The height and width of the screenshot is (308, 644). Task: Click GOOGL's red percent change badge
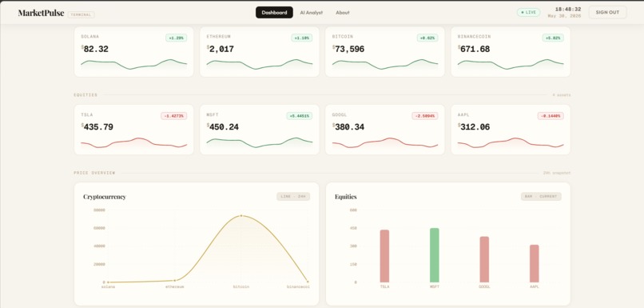tap(425, 116)
